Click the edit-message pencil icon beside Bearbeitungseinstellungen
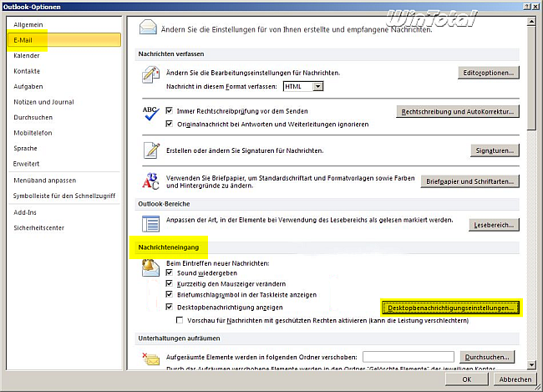This screenshot has width=543, height=392. 151,74
